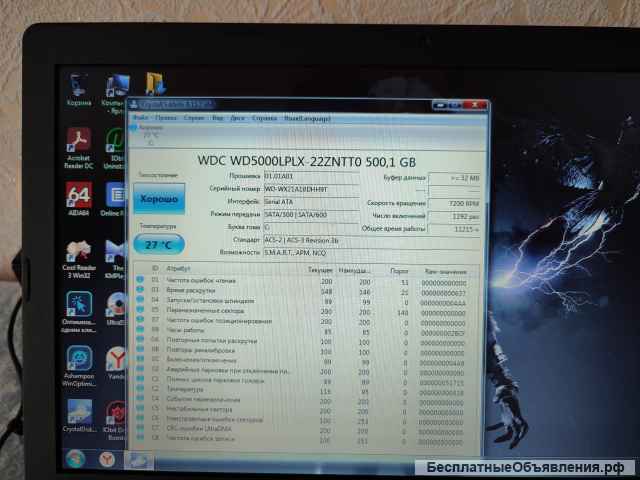
Task: Select the disk status entry below menu bar
Action: pyautogui.click(x=150, y=133)
